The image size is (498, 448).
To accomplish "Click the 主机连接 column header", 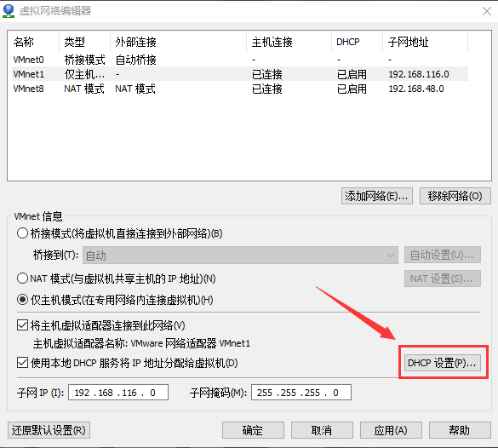I will point(289,42).
